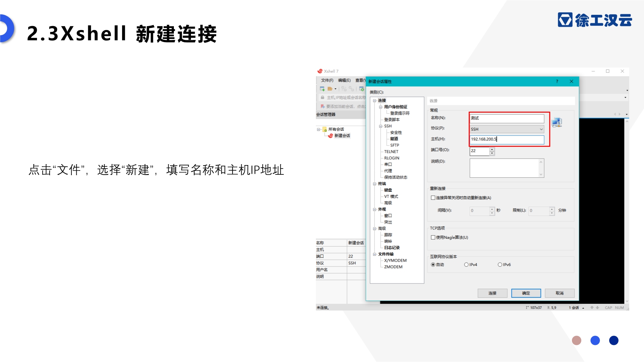Click the main window scrollbar up arrow
The height and width of the screenshot is (362, 644).
point(627,122)
